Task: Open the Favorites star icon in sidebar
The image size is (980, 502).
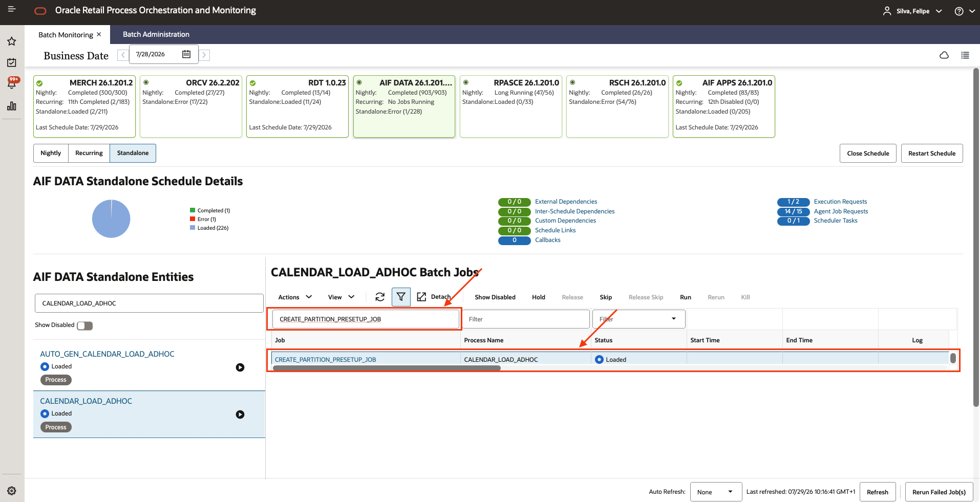Action: (x=12, y=41)
